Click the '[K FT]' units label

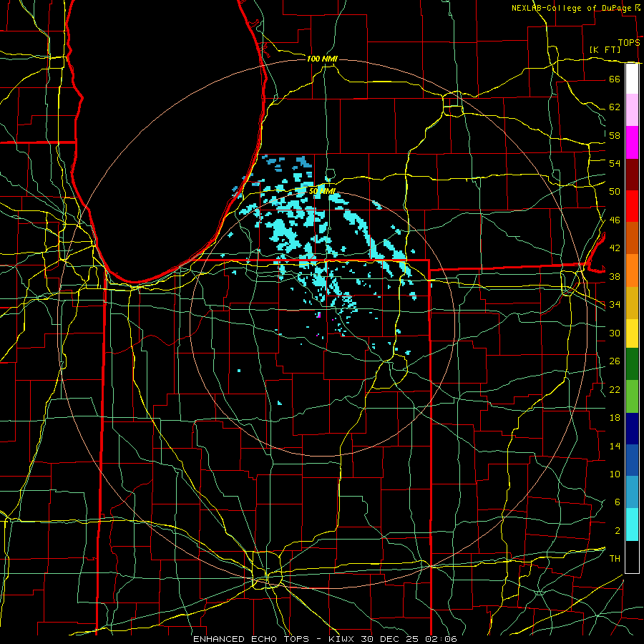point(605,49)
